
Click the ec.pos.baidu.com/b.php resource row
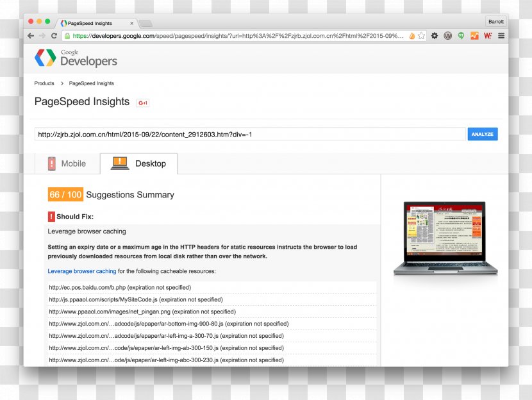click(x=212, y=287)
